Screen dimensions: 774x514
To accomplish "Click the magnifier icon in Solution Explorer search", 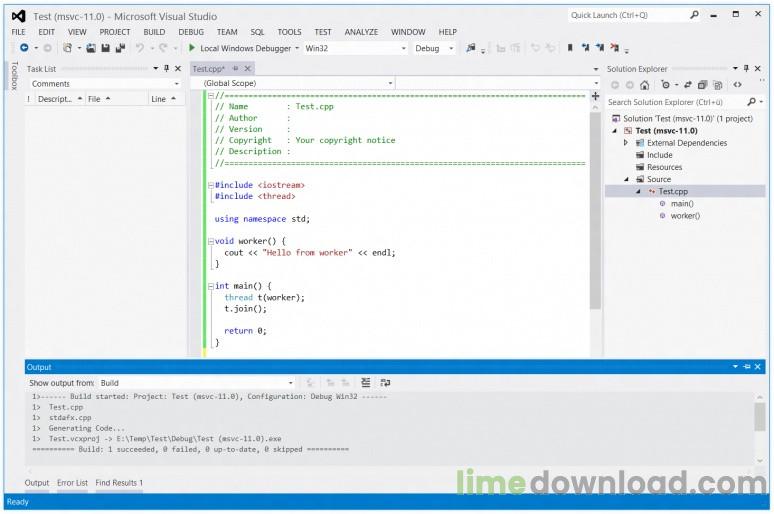I will 751,101.
